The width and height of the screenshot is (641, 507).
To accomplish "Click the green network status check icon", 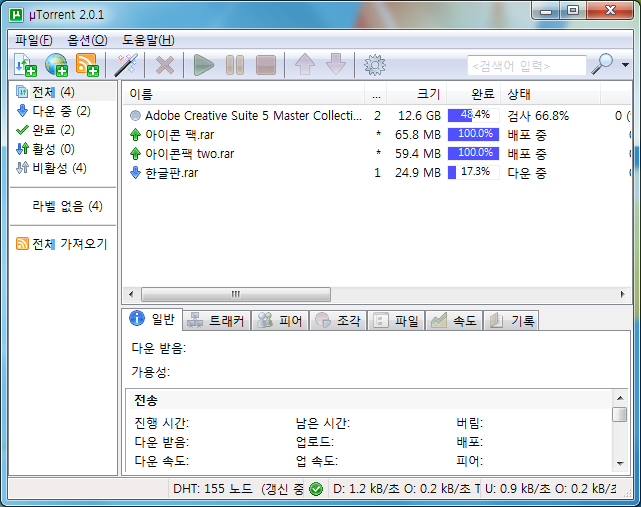I will [316, 489].
